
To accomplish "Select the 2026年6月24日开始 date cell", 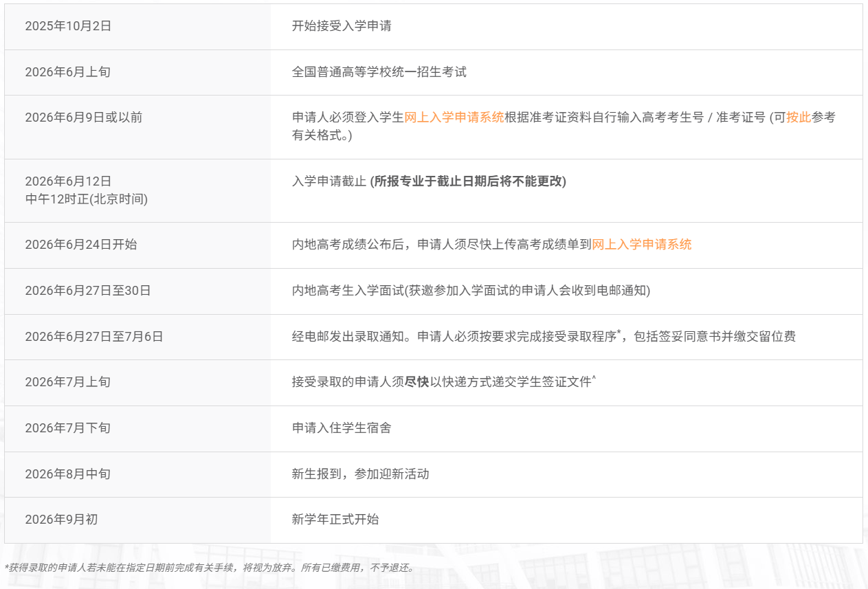I will [x=80, y=244].
